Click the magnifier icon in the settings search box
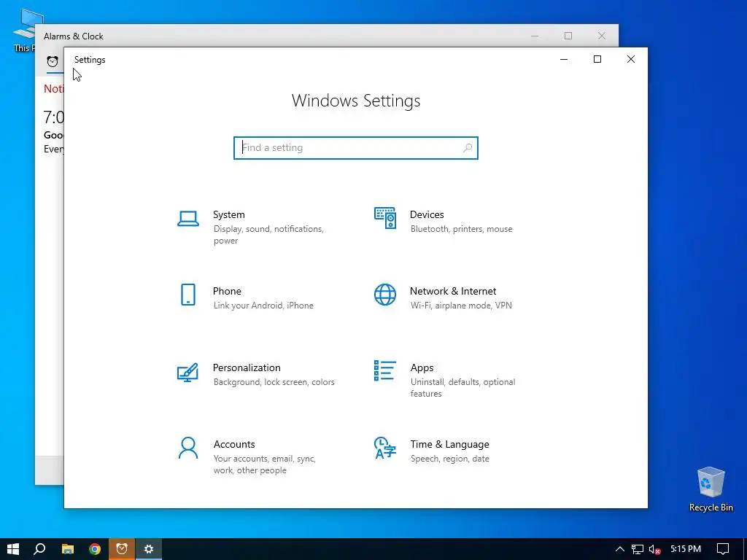The width and height of the screenshot is (747, 560). [x=468, y=147]
